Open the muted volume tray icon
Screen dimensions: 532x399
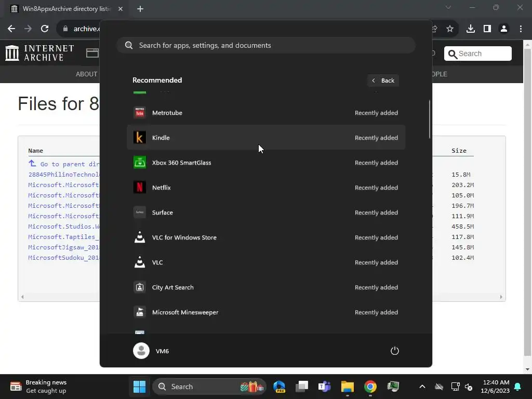coord(469,387)
